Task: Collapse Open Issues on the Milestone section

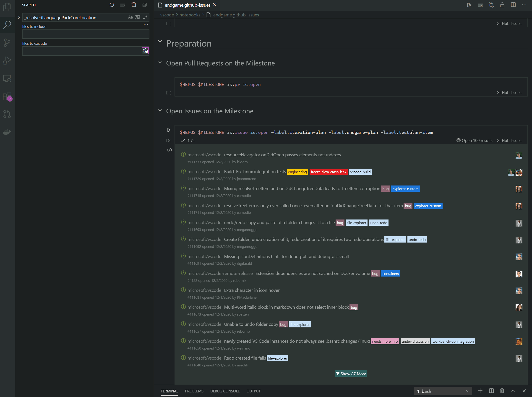Action: coord(160,111)
